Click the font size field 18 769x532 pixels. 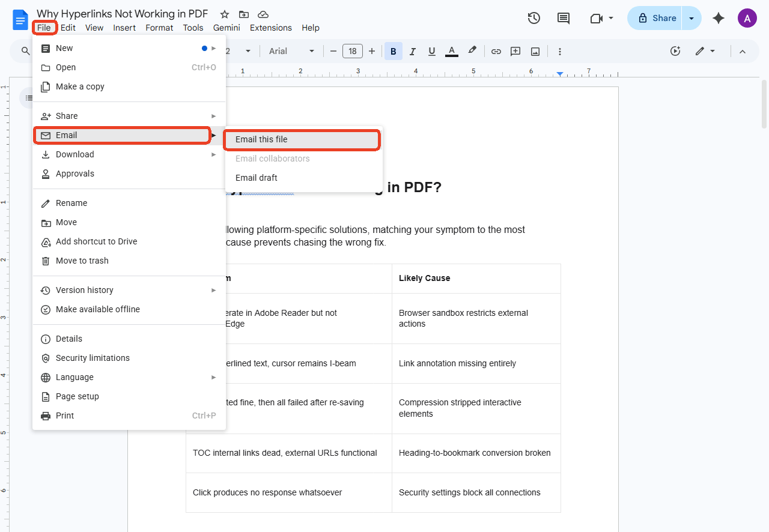point(353,51)
